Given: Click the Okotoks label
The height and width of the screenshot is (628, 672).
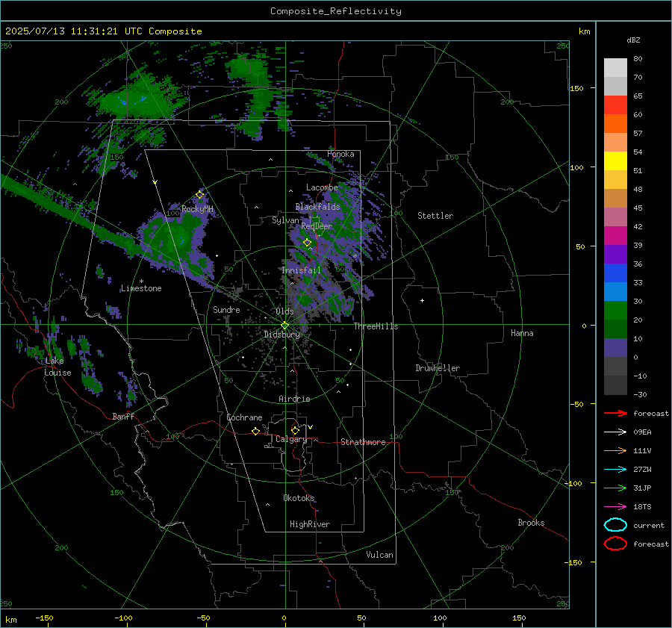Looking at the screenshot, I should point(299,497).
